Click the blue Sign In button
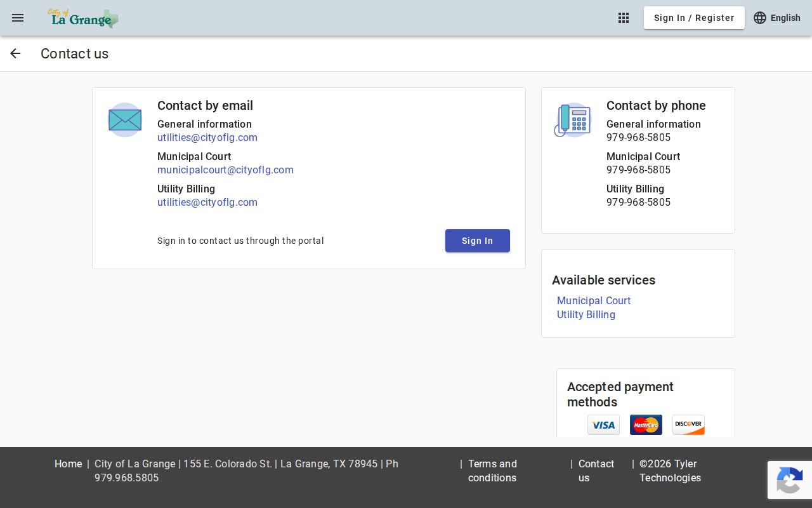 (478, 241)
